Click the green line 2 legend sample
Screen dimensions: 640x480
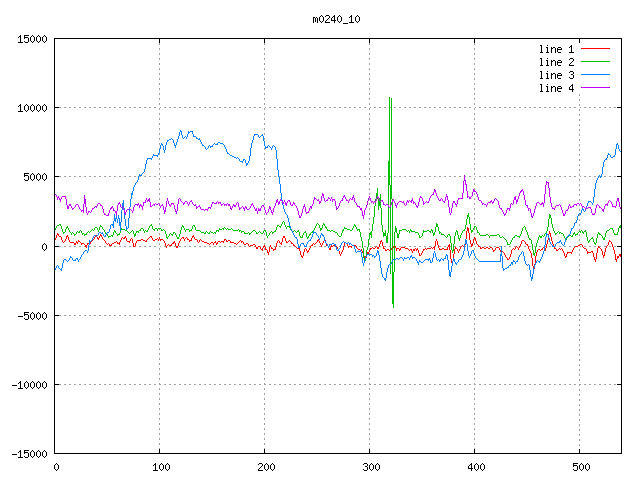[596, 62]
